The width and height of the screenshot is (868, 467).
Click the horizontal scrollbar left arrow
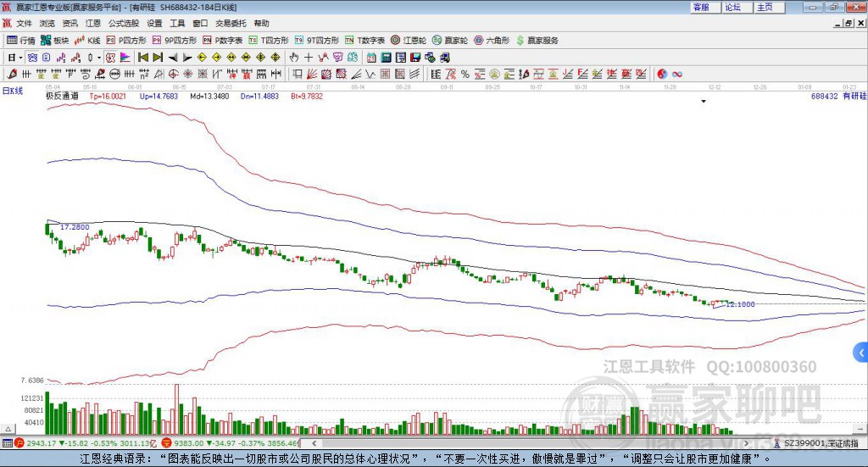[x=314, y=443]
